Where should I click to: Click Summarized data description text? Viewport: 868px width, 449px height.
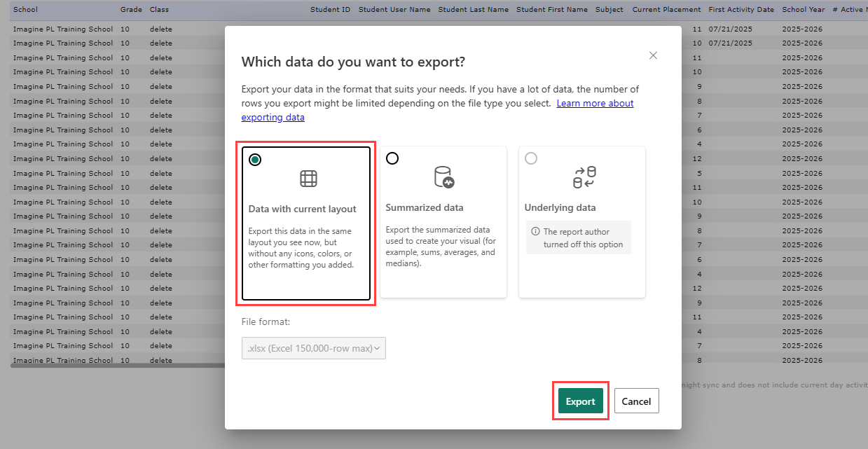click(x=441, y=247)
